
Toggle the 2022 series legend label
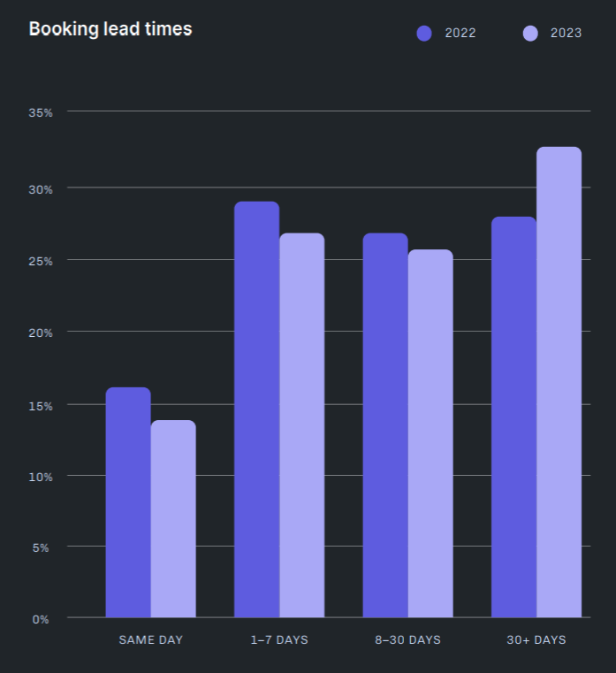[x=460, y=34]
